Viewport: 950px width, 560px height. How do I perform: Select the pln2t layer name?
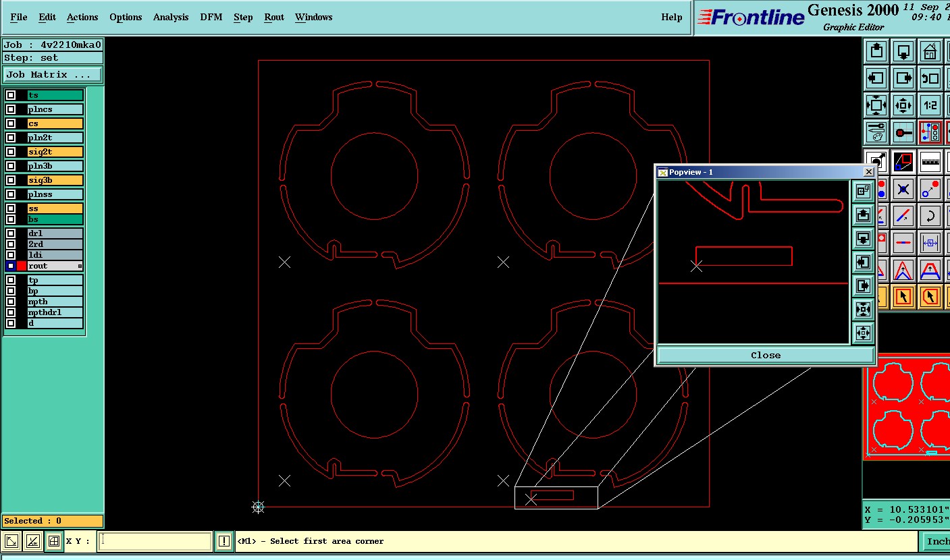click(x=55, y=138)
